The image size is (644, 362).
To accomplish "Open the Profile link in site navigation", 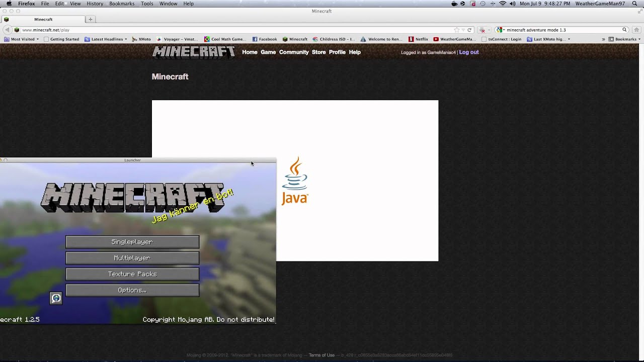I will coord(337,52).
